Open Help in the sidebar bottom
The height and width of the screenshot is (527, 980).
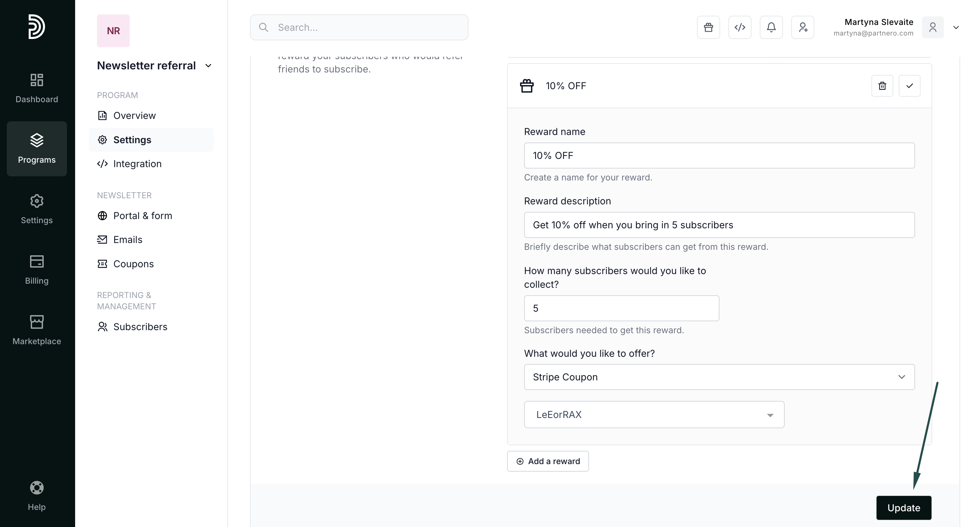(x=37, y=496)
